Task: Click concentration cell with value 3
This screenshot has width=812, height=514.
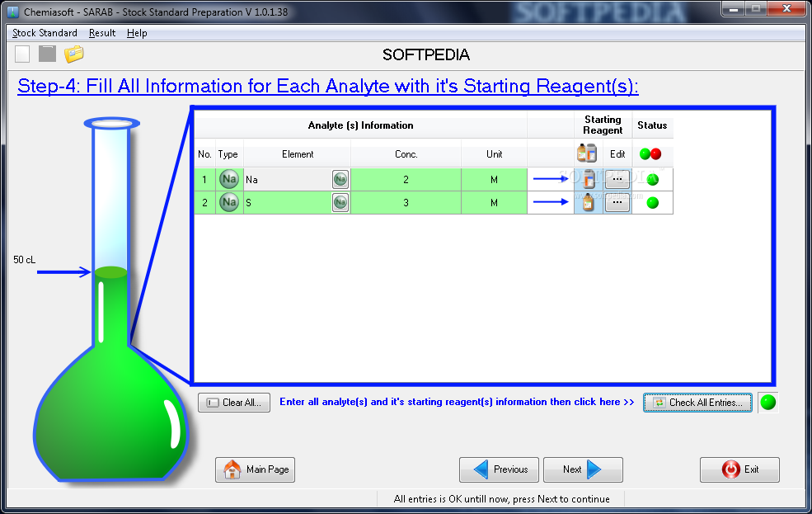Action: point(406,202)
